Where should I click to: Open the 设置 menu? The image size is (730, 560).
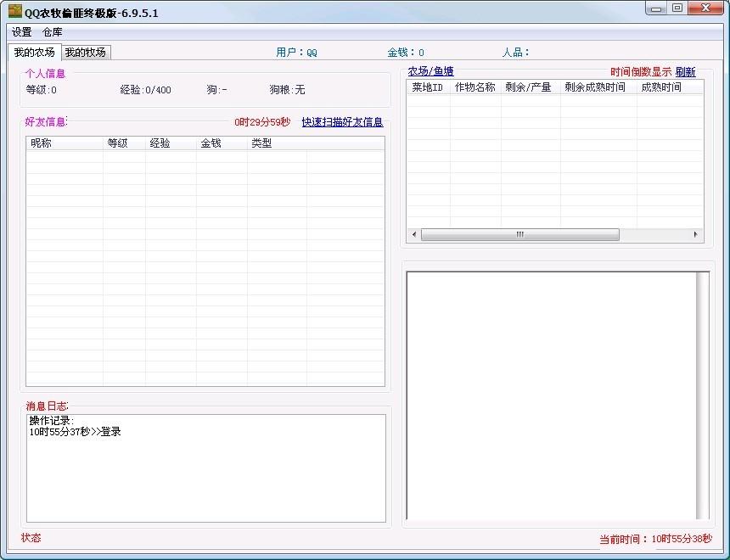[22, 32]
